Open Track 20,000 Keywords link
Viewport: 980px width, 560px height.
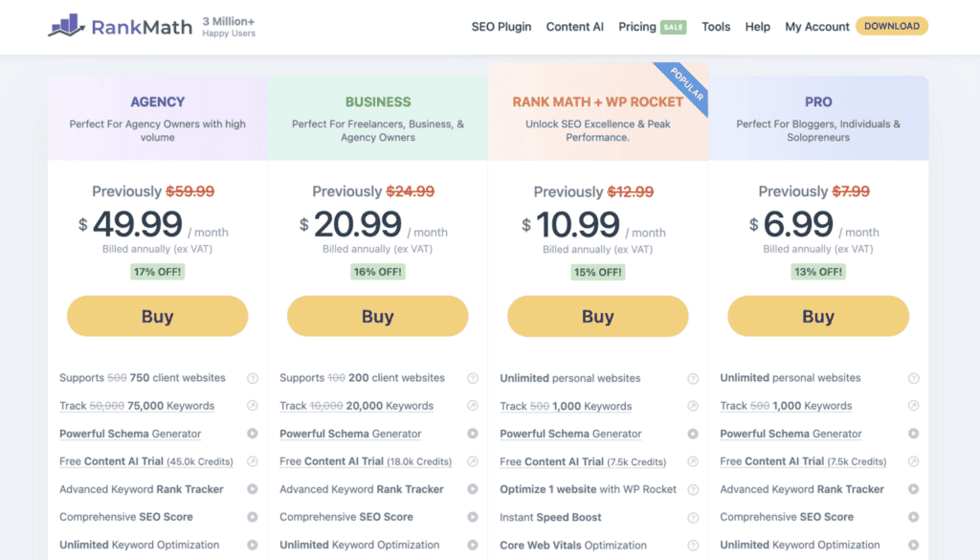coord(356,406)
